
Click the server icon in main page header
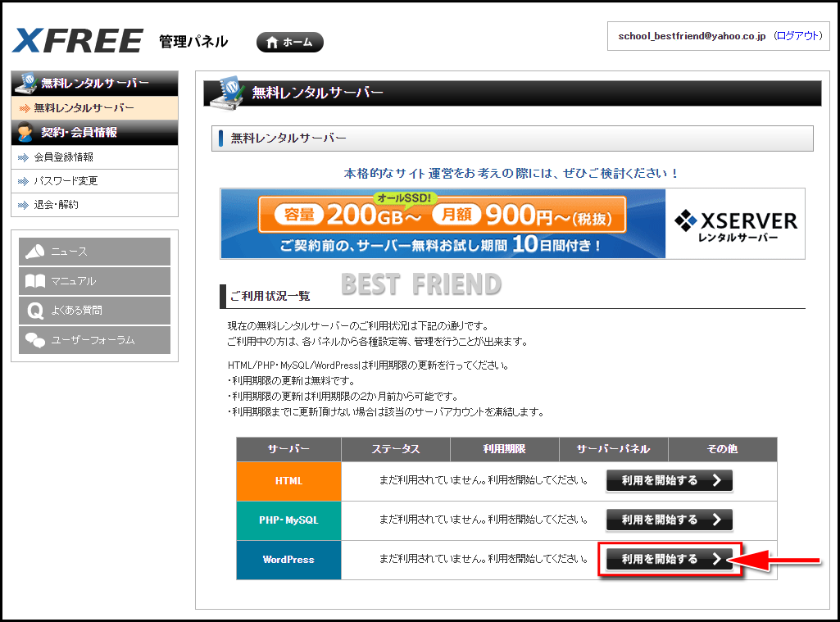click(x=227, y=93)
